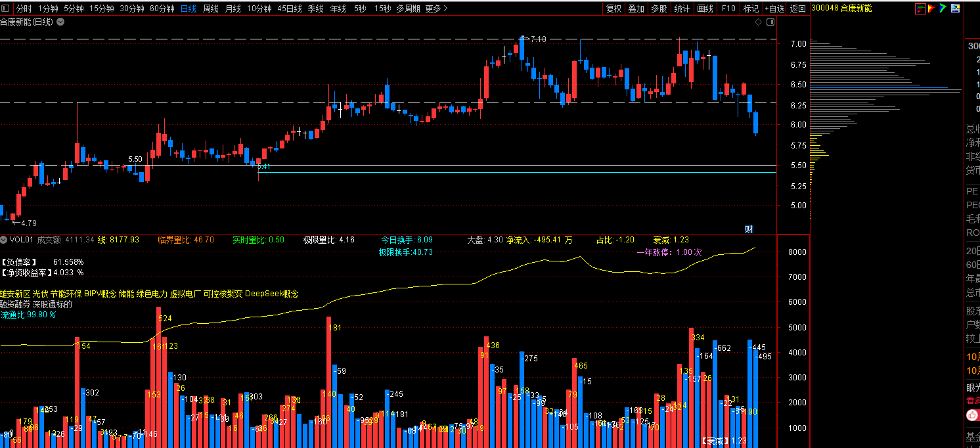Click the 财 financial marker on chart
Image resolution: width=980 pixels, height=448 pixels.
(x=749, y=229)
